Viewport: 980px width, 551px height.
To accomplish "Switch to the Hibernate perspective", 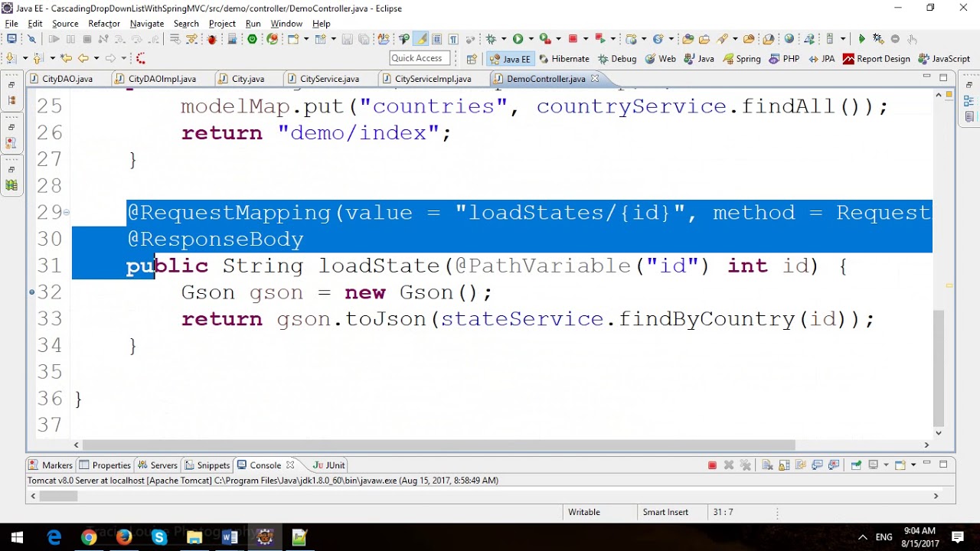I will click(x=564, y=59).
